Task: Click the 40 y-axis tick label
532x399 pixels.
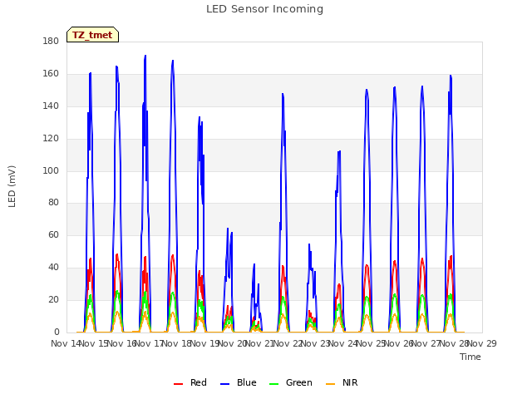Action: click(x=53, y=268)
